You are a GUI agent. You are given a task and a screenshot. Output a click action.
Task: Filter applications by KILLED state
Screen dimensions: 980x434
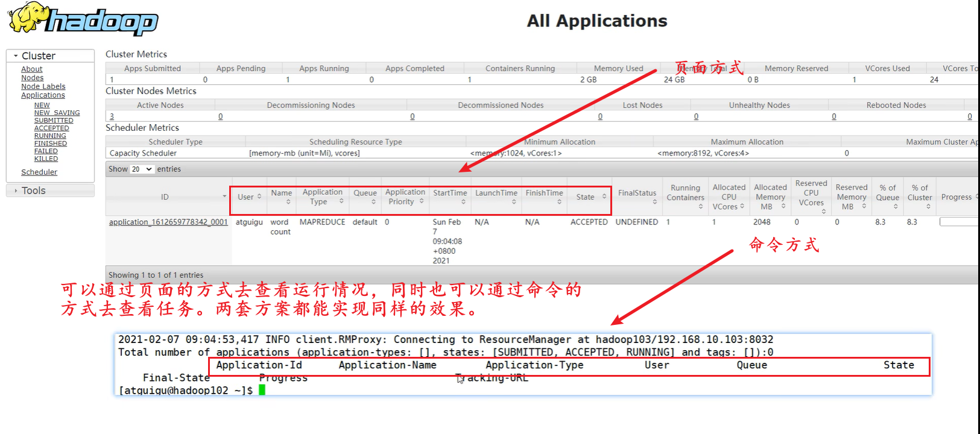tap(46, 159)
